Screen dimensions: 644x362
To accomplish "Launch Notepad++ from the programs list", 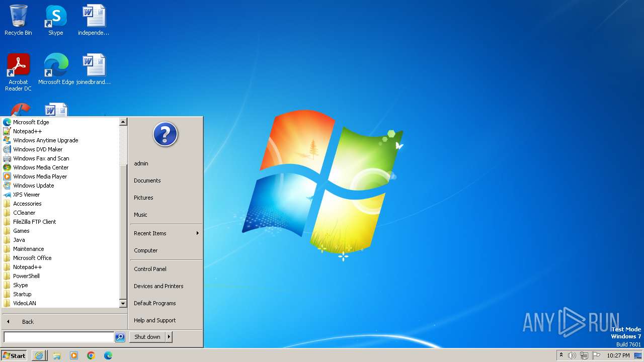I will point(60,131).
